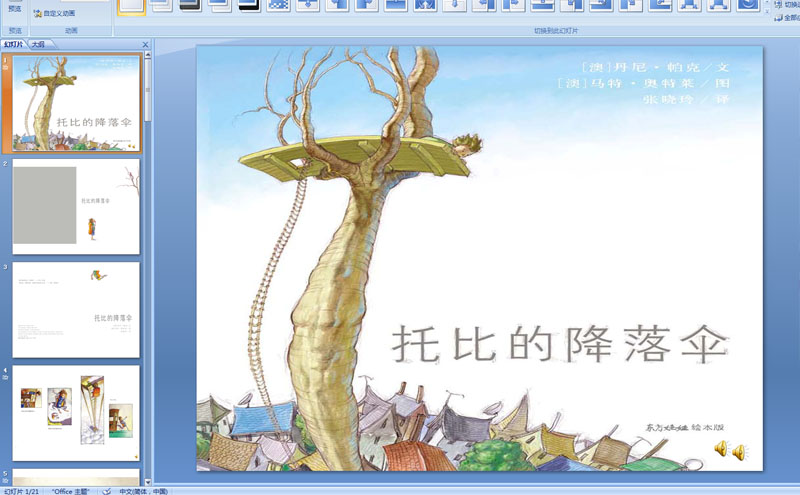Screen dimensions: 800x495
Task: Click the animation star icon beside slide 5
Action: click(6, 481)
